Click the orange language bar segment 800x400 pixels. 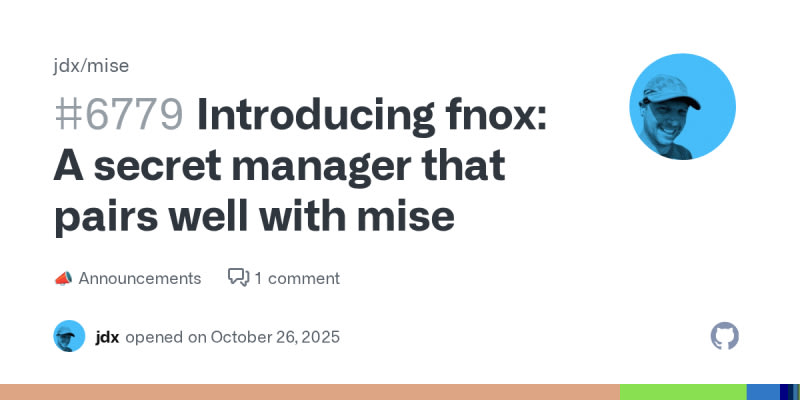click(x=309, y=392)
